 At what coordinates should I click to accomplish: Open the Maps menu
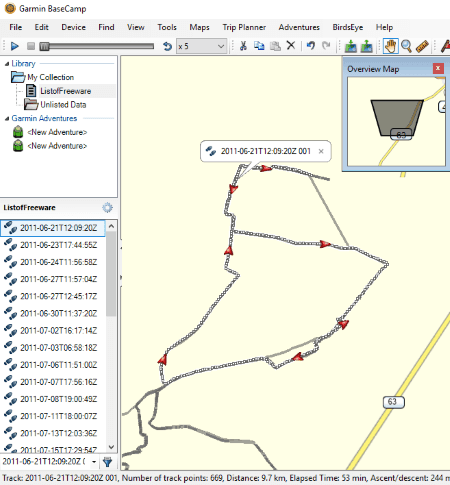coord(199,27)
